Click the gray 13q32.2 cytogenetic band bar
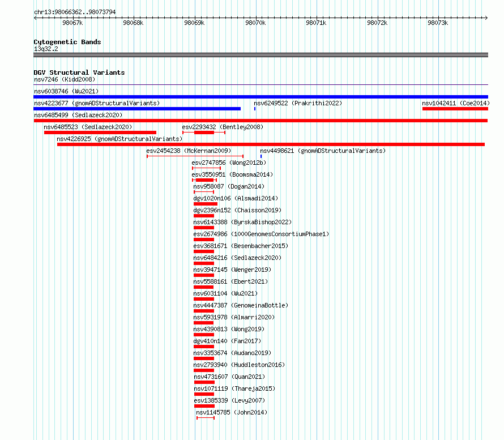Image resolution: width=504 pixels, height=440 pixels. point(260,55)
